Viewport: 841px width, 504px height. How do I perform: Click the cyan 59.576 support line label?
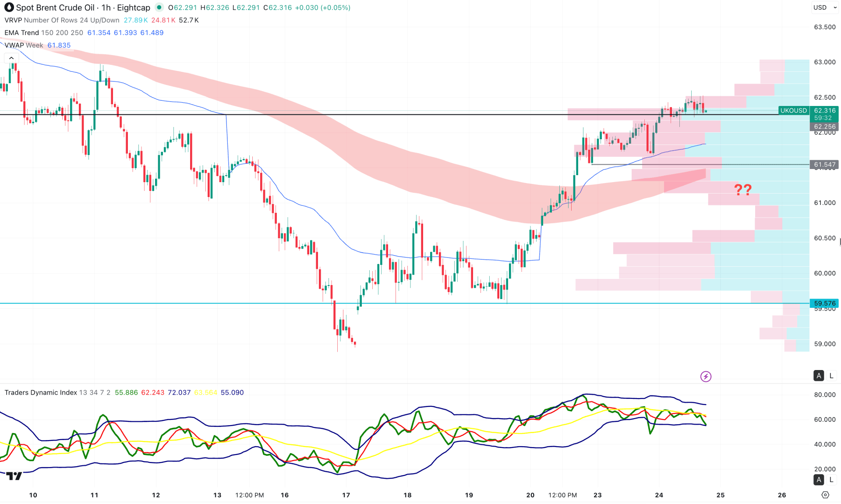click(825, 303)
